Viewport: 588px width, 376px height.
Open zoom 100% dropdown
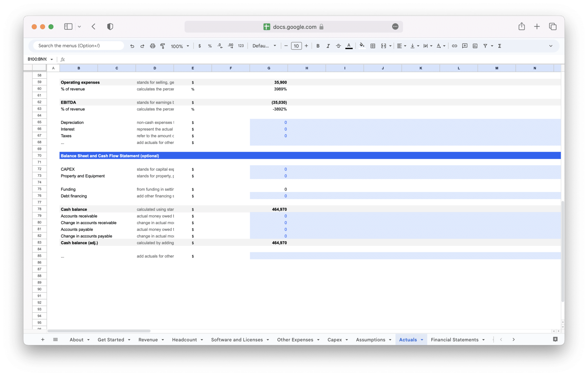coord(180,46)
